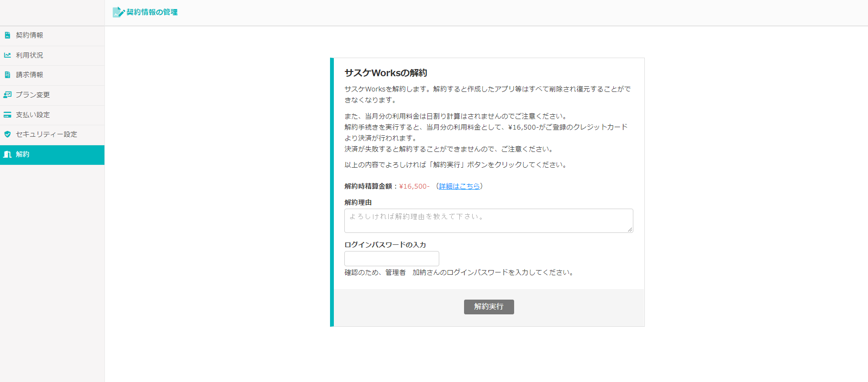
Task: Click the 契約情報の管理 header pencil icon
Action: click(119, 12)
